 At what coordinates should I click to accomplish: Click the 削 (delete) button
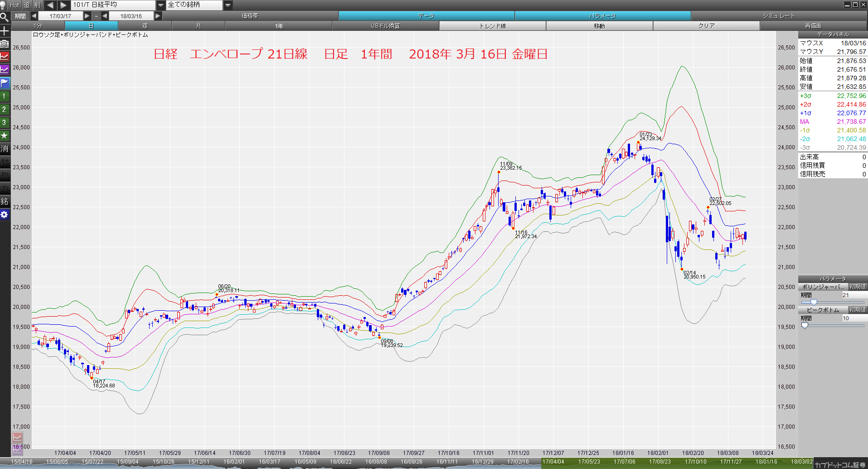tap(37, 5)
